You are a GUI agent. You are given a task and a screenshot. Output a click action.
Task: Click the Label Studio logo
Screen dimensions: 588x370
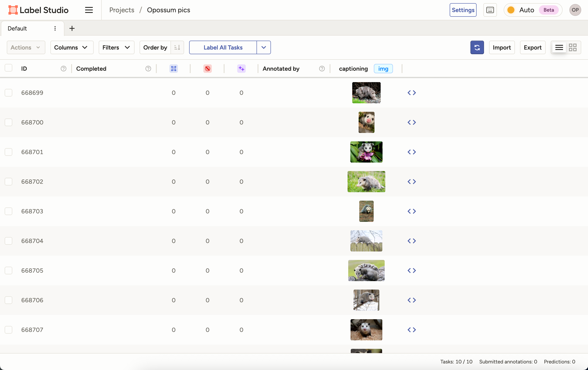[38, 10]
